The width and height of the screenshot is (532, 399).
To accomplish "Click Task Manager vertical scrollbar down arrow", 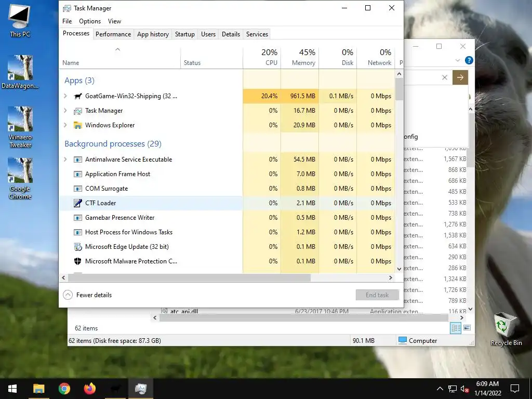I will (399, 269).
